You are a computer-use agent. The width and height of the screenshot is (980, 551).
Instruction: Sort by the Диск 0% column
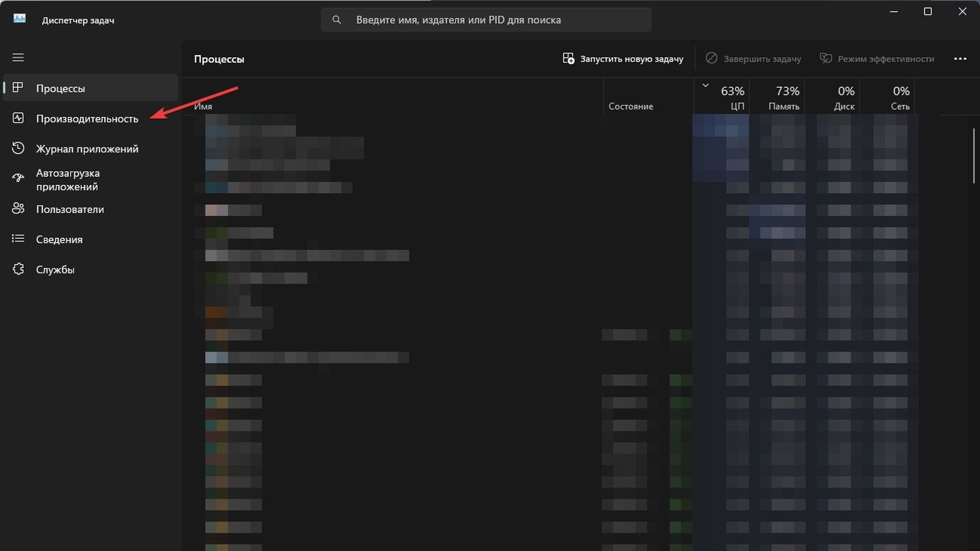tap(832, 97)
